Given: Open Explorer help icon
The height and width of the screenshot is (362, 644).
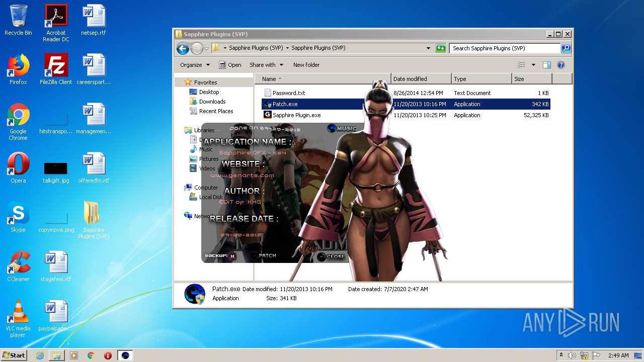Looking at the screenshot, I should (x=561, y=65).
